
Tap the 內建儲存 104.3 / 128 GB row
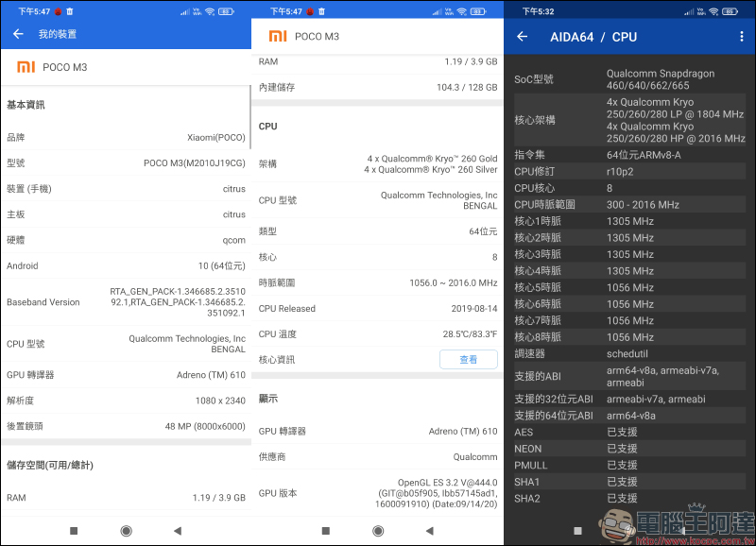coord(378,87)
